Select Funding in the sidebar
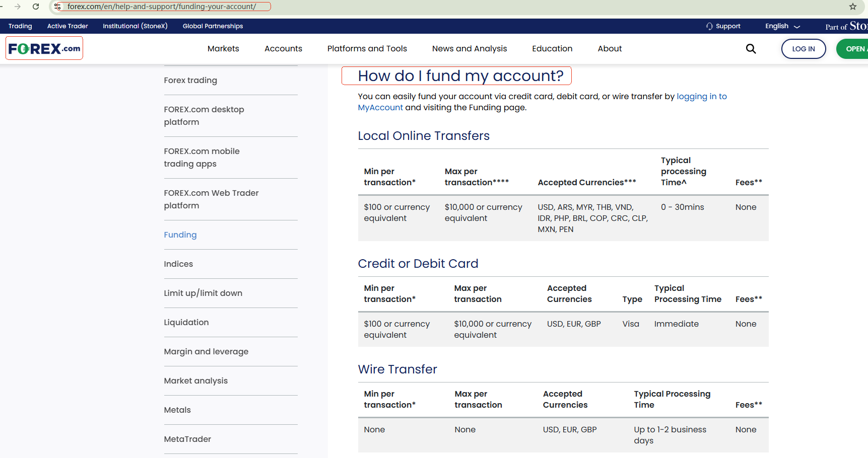The height and width of the screenshot is (458, 868). [x=180, y=235]
